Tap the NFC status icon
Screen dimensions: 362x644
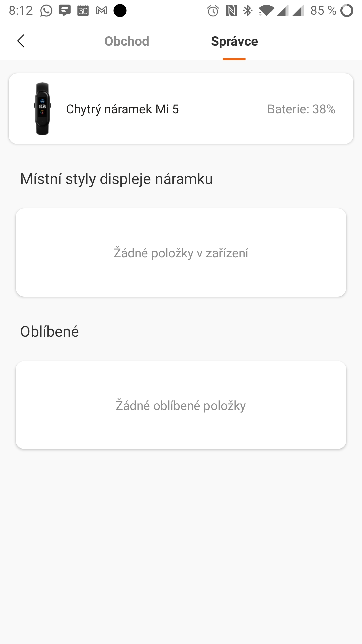pyautogui.click(x=231, y=11)
